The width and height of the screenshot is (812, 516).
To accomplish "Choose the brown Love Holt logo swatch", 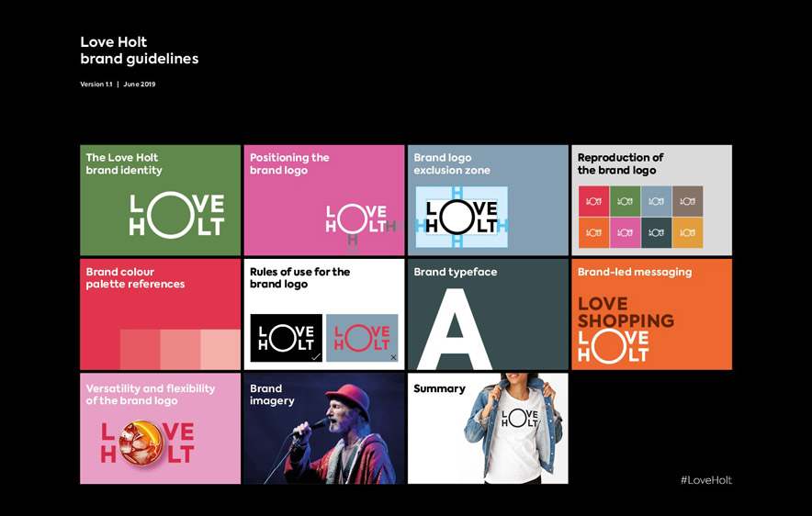I will point(687,201).
